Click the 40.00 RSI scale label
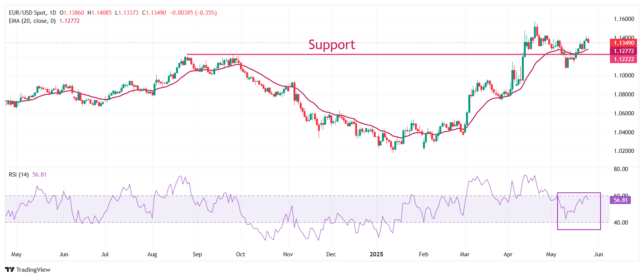 tap(620, 223)
